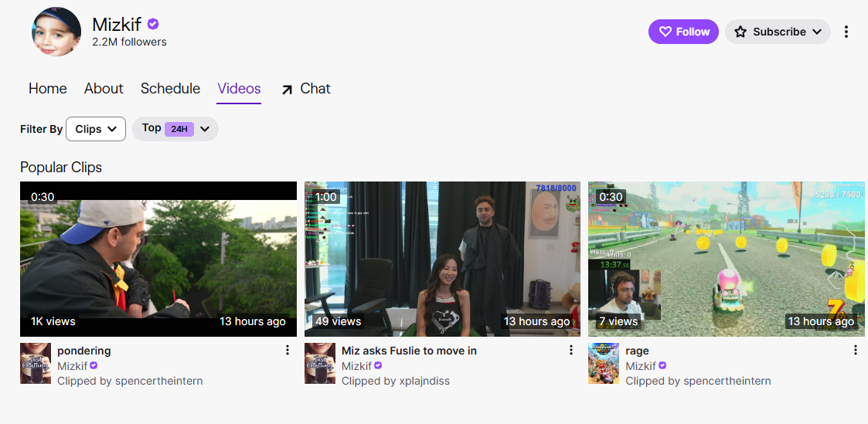
Task: Open more options for the rage clip
Action: coord(856,350)
